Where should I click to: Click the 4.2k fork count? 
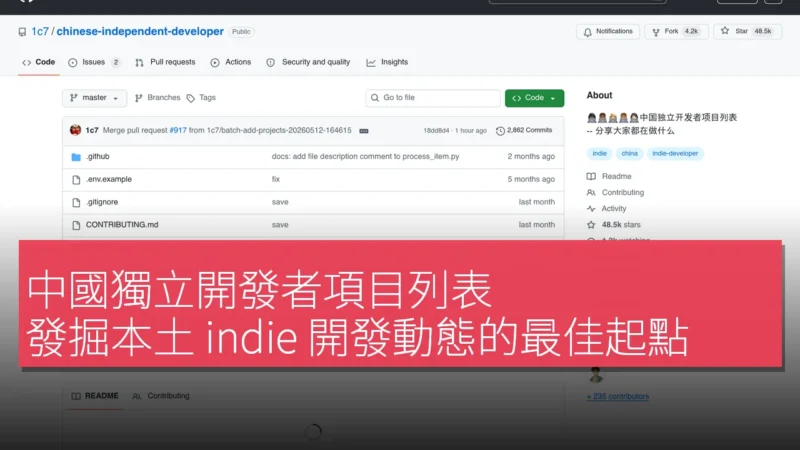point(691,32)
